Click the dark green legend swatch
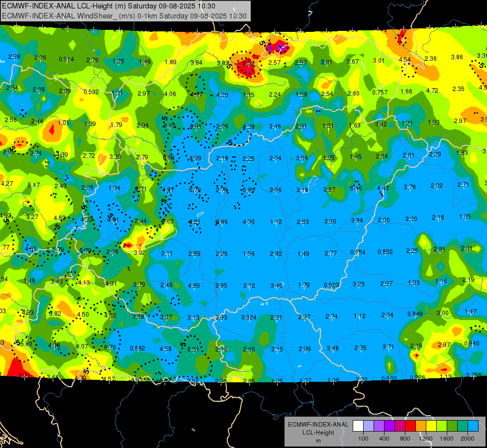This screenshot has height=448, width=487. click(452, 426)
